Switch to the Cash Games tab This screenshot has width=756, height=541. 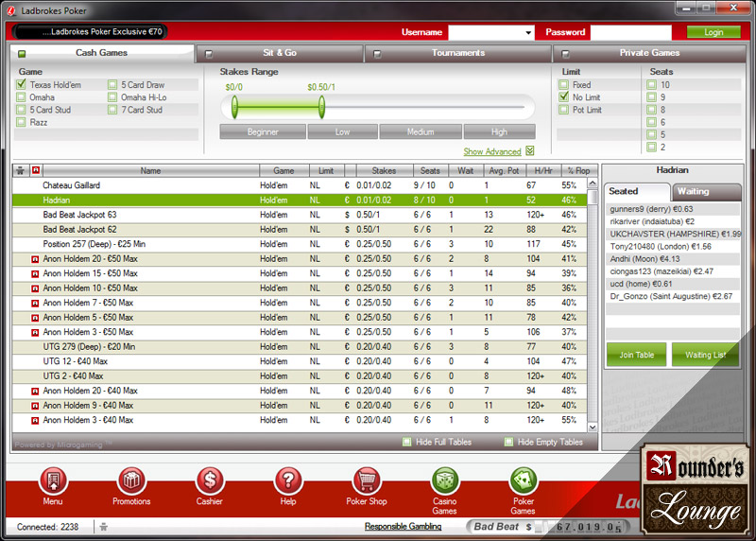(102, 53)
